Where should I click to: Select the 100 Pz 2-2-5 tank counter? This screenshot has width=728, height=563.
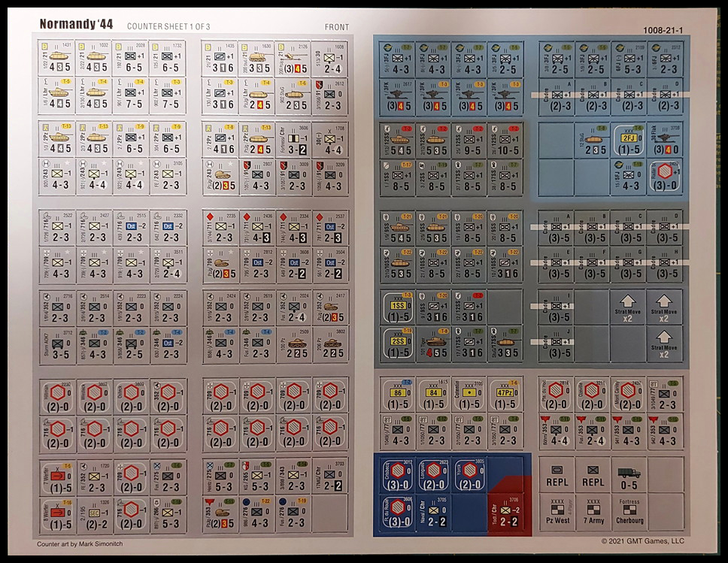294,344
